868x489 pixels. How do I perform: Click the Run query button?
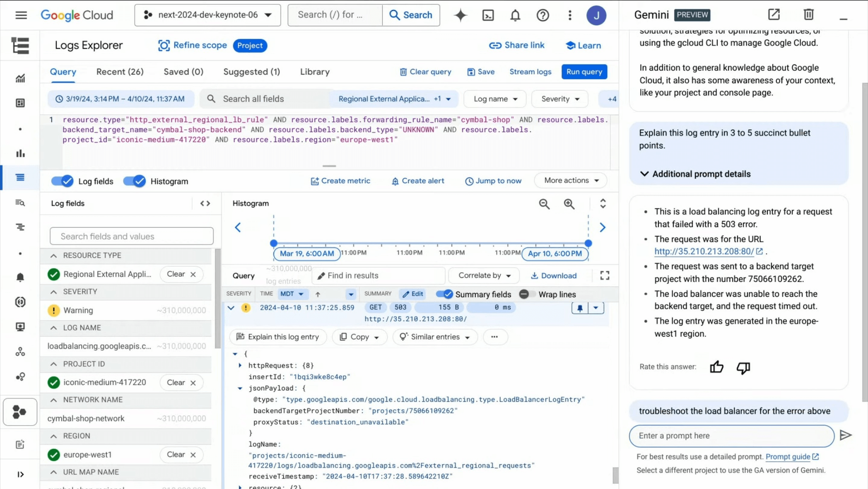point(584,72)
